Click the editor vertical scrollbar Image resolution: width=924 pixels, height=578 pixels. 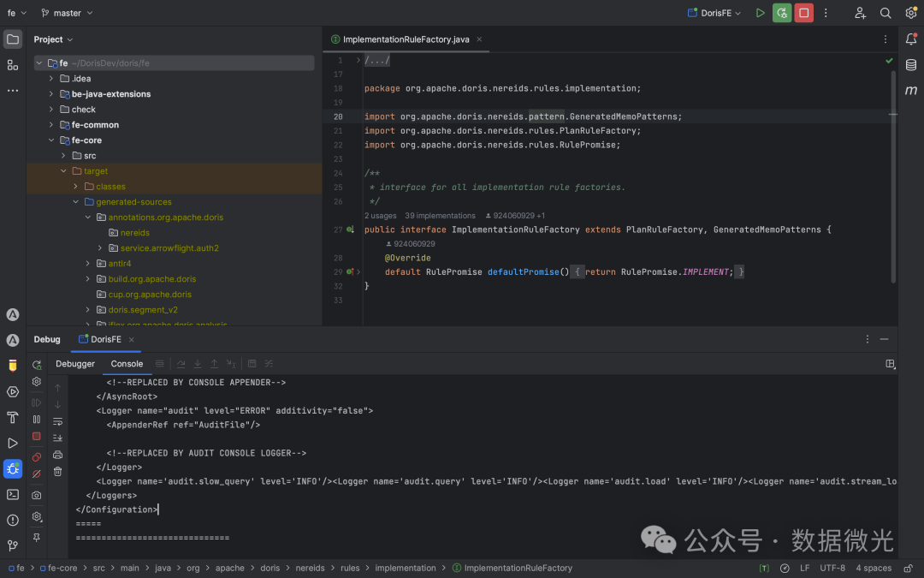tap(893, 171)
